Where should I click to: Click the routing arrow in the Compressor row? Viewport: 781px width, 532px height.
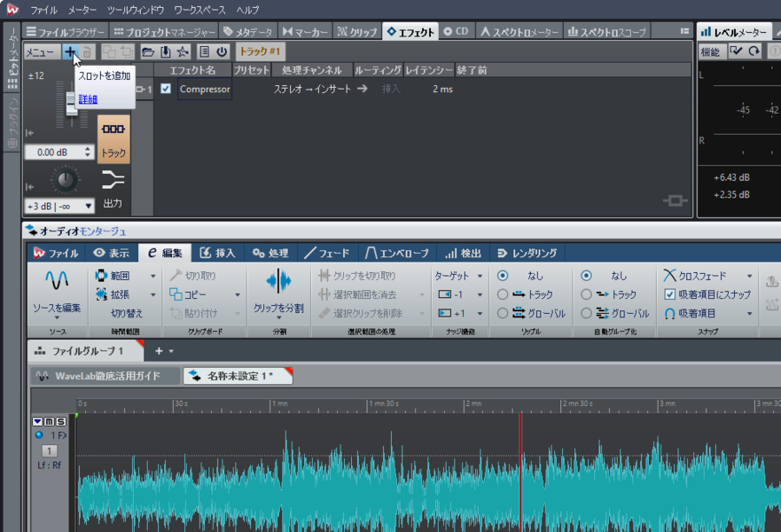362,89
